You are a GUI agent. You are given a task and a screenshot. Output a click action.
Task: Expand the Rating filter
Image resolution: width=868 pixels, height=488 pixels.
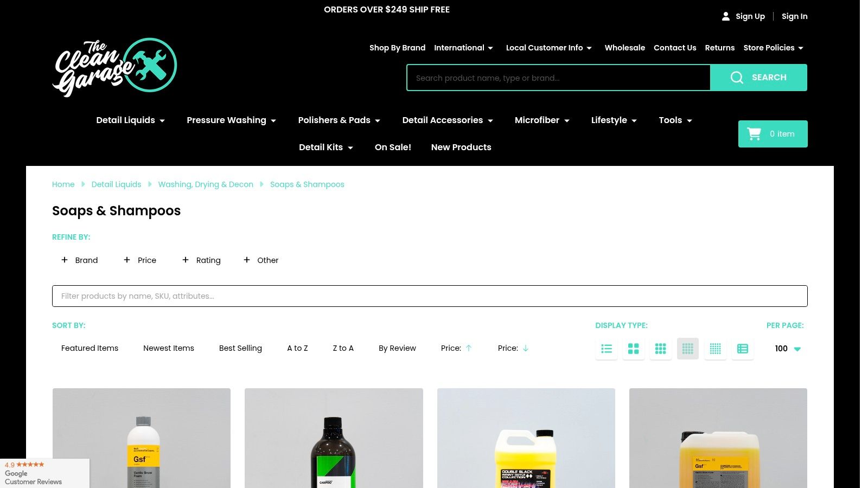tap(201, 260)
